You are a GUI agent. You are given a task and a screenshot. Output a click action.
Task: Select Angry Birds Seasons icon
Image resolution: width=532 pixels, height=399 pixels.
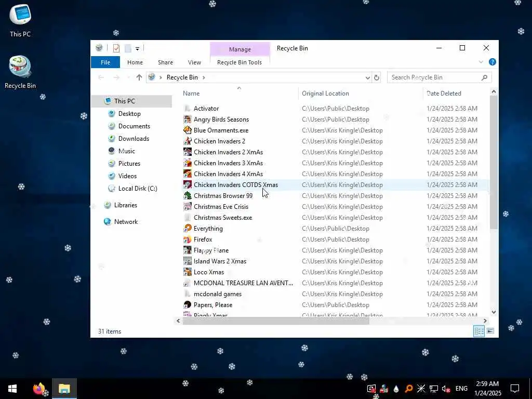pyautogui.click(x=187, y=119)
